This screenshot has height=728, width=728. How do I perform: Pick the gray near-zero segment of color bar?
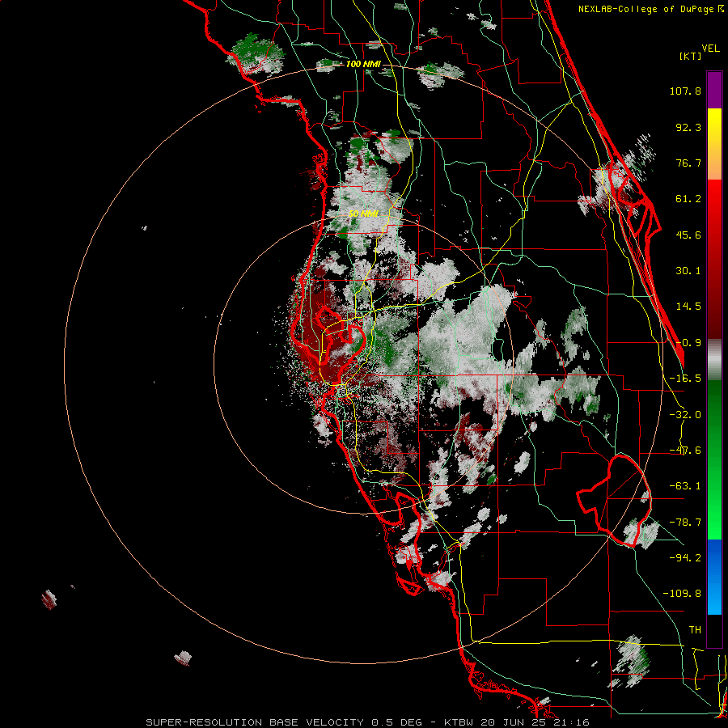point(714,360)
